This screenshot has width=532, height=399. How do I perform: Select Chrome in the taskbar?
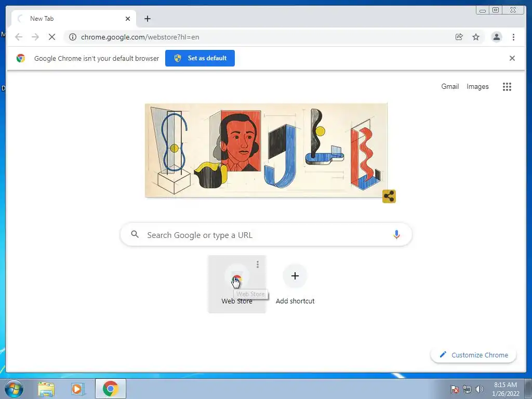[111, 389]
